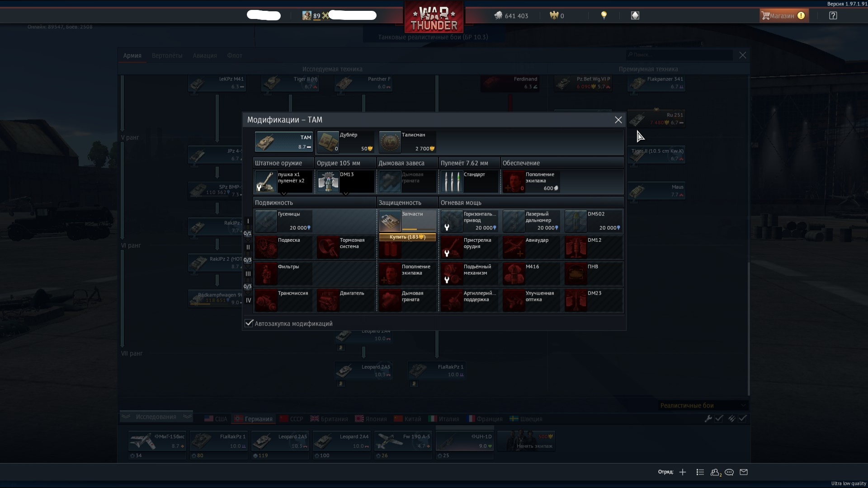The height and width of the screenshot is (488, 868).
Task: Click the Подъёмный механизм modification icon
Action: point(452,273)
